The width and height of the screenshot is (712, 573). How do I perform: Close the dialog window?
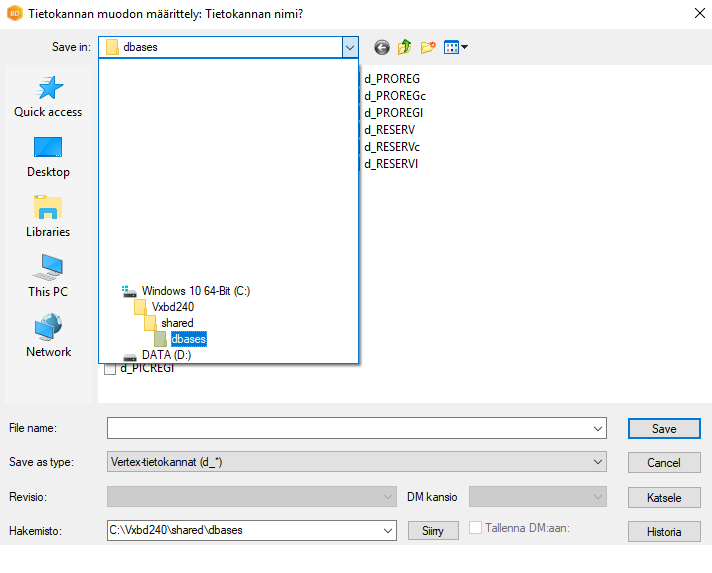tap(699, 14)
